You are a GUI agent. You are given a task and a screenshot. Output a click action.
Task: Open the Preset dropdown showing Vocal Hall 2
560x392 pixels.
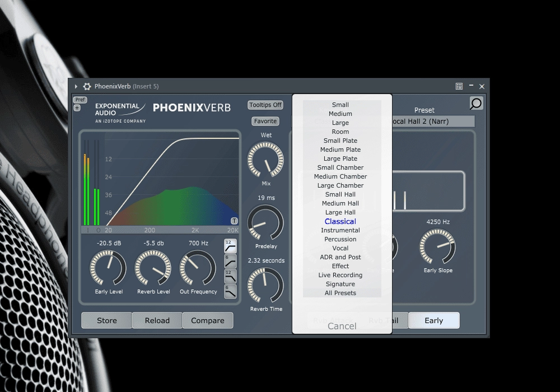433,122
